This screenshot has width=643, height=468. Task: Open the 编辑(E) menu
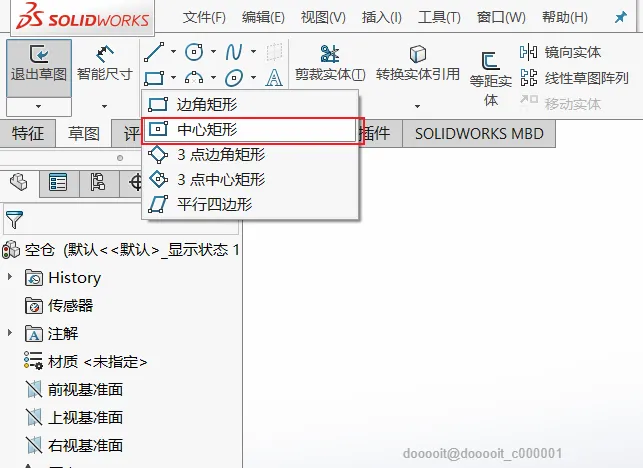click(x=263, y=17)
